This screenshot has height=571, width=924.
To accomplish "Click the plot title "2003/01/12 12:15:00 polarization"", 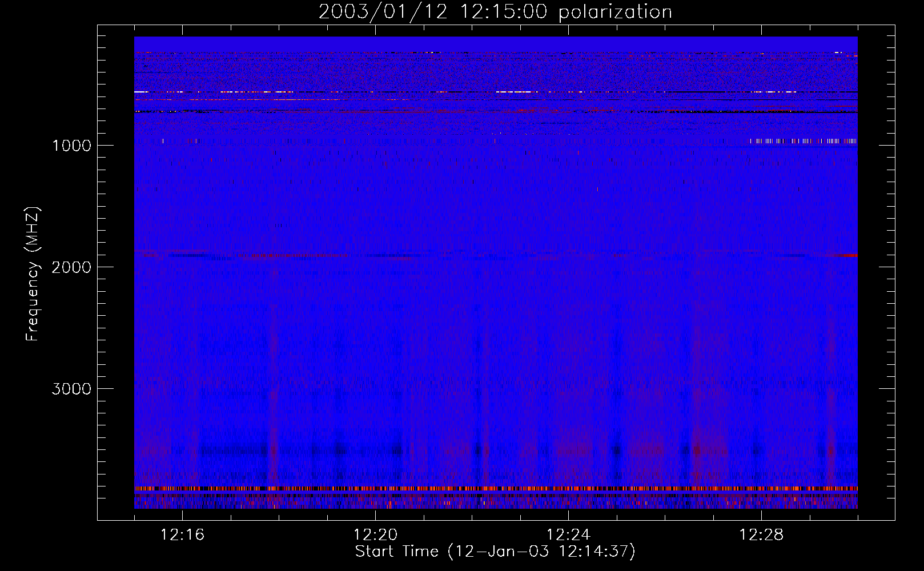I will (495, 12).
